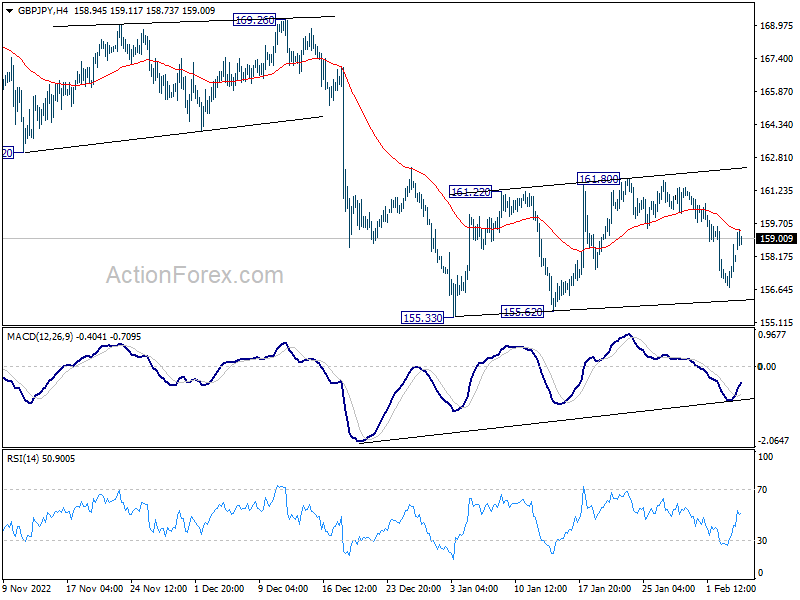
Task: Click the current price marker 159.009
Action: pyautogui.click(x=776, y=239)
